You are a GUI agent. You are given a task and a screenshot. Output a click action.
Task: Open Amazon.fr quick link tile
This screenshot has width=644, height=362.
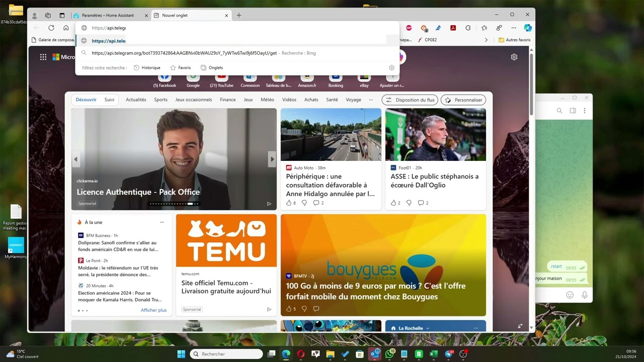point(307,80)
